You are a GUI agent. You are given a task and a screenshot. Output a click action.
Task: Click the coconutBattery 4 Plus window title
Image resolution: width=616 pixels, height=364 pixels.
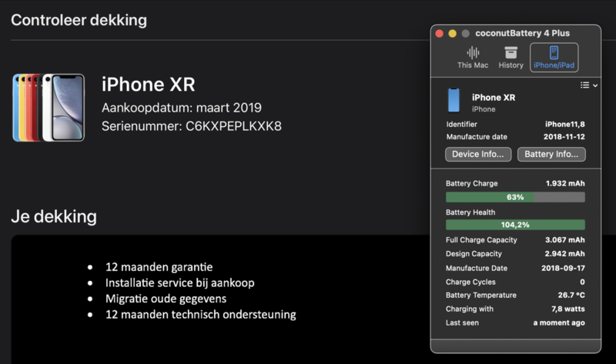(x=522, y=33)
